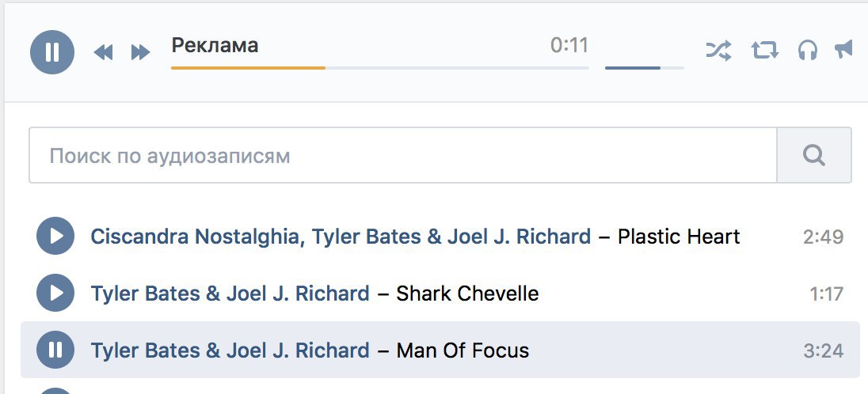868x394 pixels.
Task: Open recommendations via the headphones icon
Action: [x=808, y=51]
